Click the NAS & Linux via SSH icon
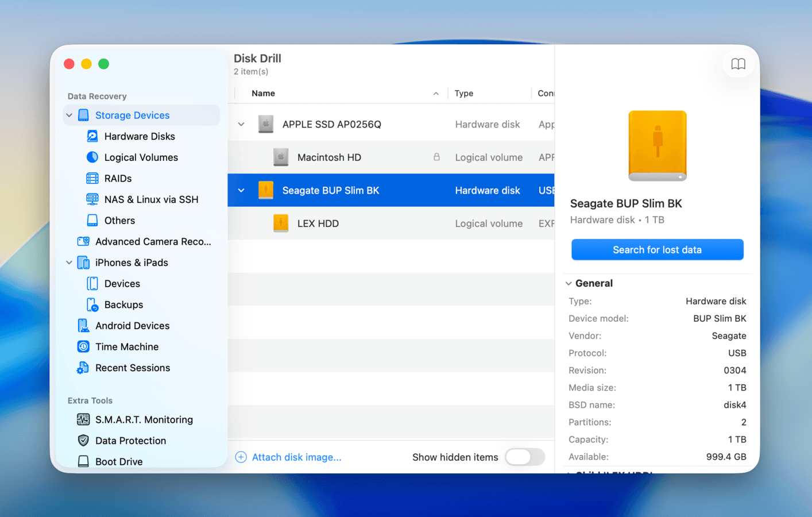Image resolution: width=812 pixels, height=517 pixels. [92, 199]
